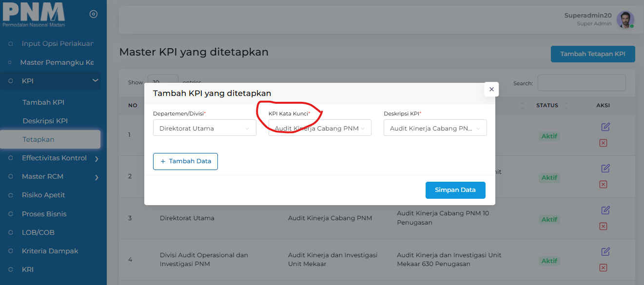Click the table Search input field
The height and width of the screenshot is (285, 644).
[x=581, y=83]
